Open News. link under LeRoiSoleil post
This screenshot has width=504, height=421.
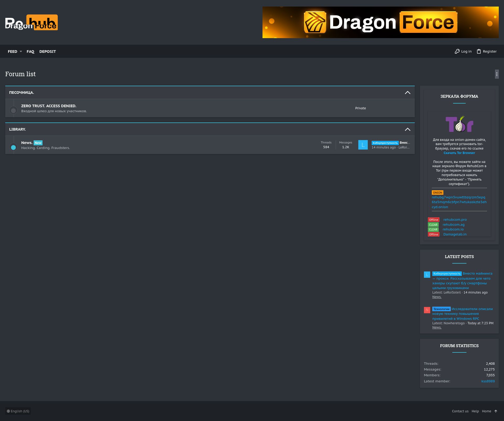(x=437, y=297)
